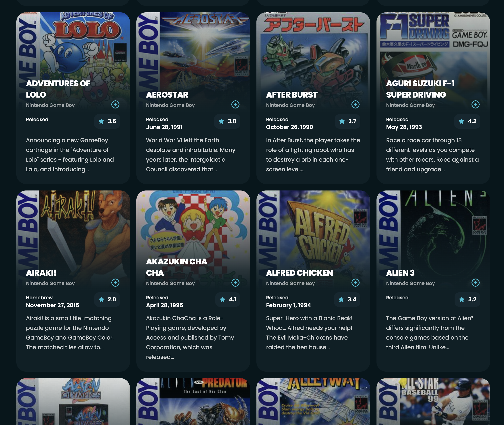Click Airaki! tile-matching puzzle description
The image size is (504, 425).
pyautogui.click(x=70, y=332)
